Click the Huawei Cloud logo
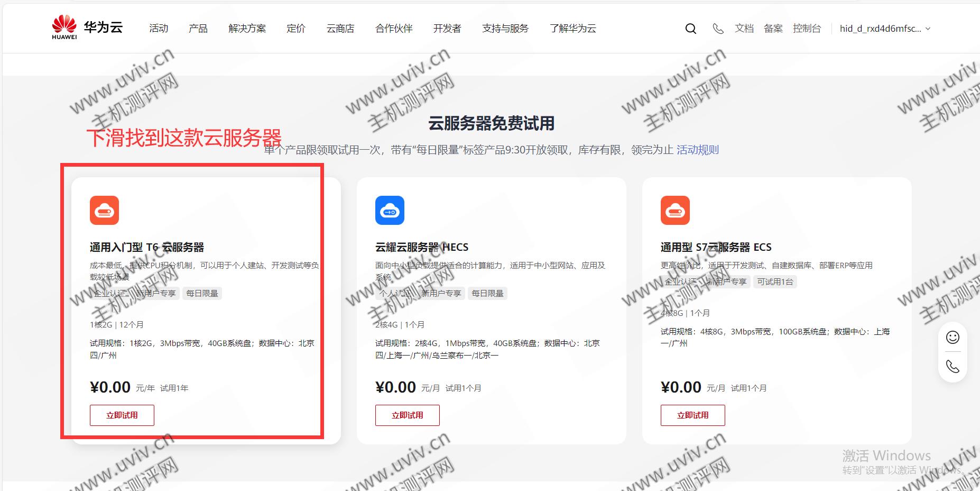 pyautogui.click(x=87, y=28)
